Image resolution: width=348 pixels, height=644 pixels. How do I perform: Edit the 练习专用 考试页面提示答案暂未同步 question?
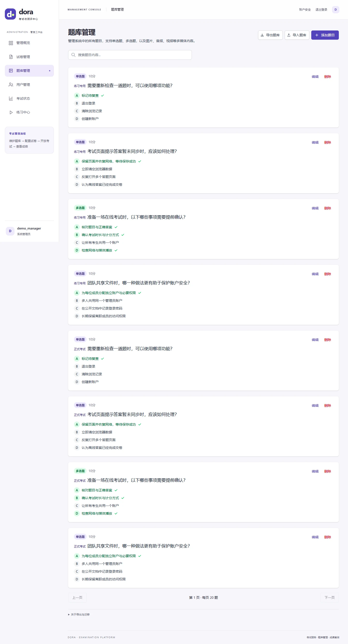315,142
